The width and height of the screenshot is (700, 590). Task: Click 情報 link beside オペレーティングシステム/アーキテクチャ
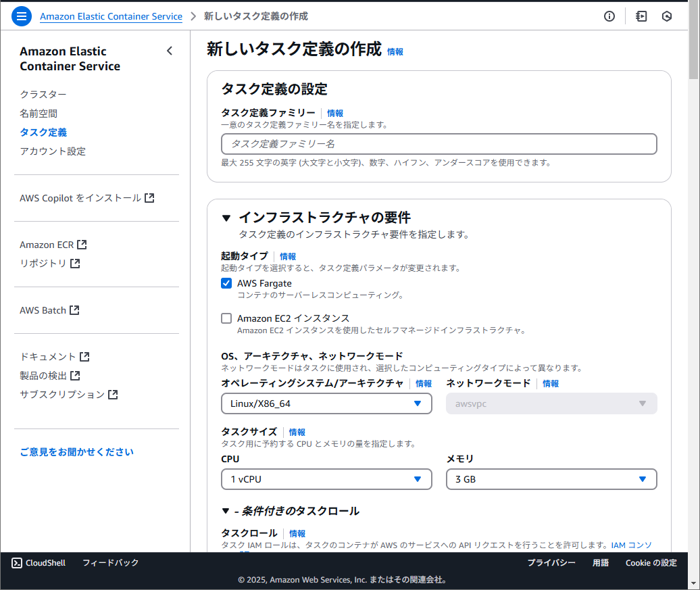pos(424,384)
